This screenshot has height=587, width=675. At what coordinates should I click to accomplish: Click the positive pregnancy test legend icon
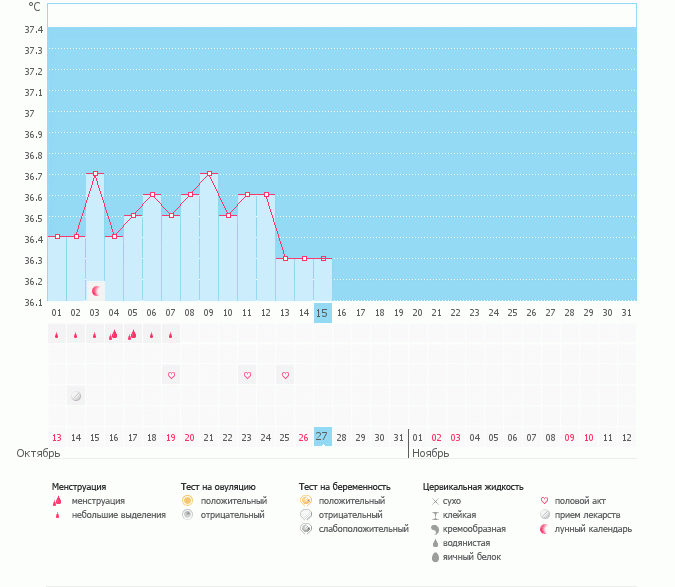tap(305, 500)
